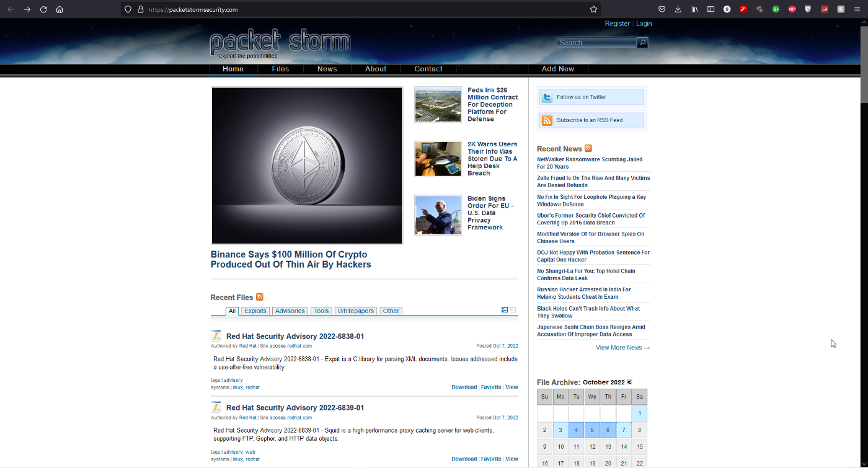Image resolution: width=868 pixels, height=468 pixels.
Task: Click the Twitter bird icon
Action: tap(546, 97)
